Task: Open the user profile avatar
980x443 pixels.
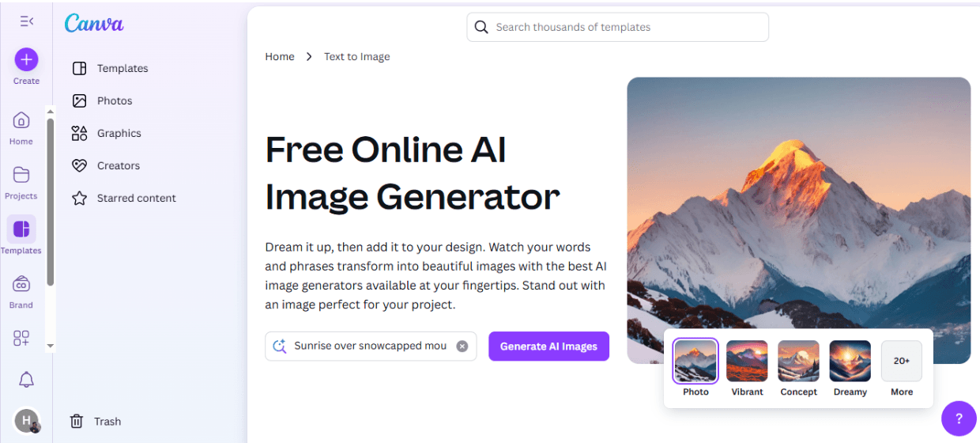Action: [26, 421]
